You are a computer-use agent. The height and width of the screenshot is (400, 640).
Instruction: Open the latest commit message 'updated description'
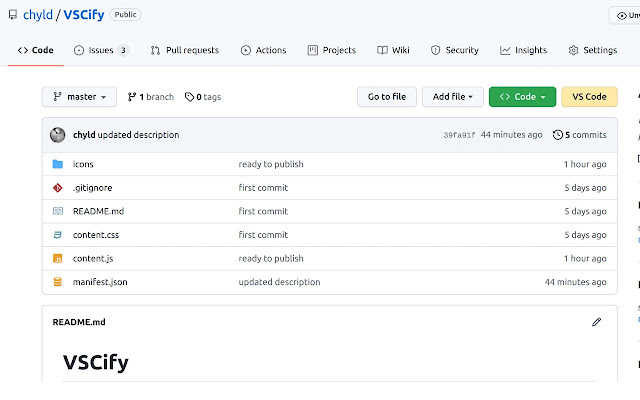click(x=138, y=135)
